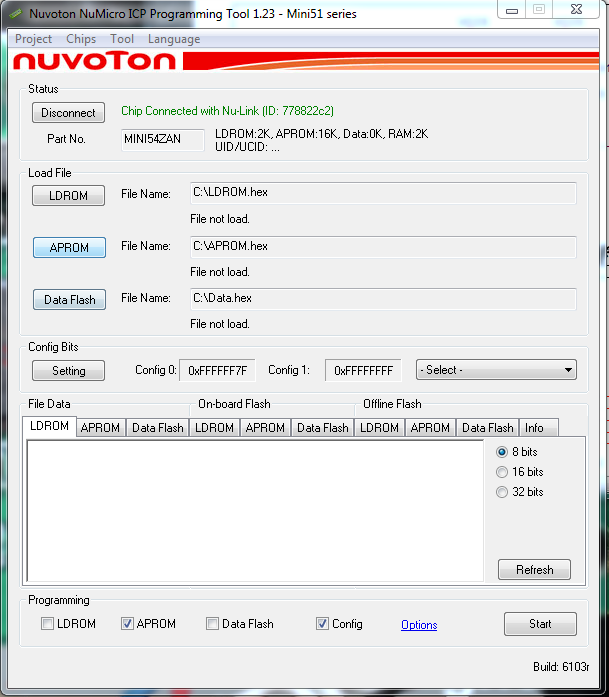Select the 16 bits radio button
The height and width of the screenshot is (697, 609).
[502, 472]
